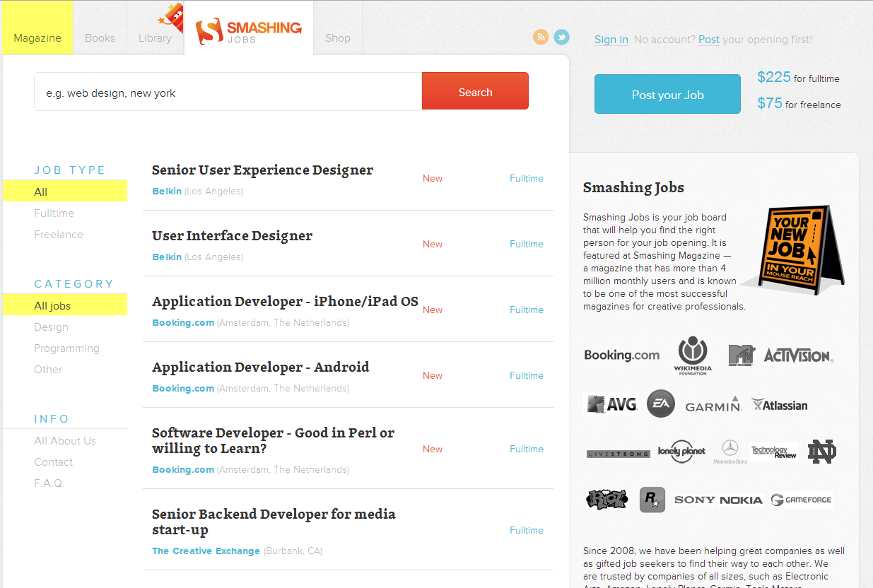Screen dimensions: 873x588
Task: Filter jobs by Freelance type
Action: [x=59, y=234]
